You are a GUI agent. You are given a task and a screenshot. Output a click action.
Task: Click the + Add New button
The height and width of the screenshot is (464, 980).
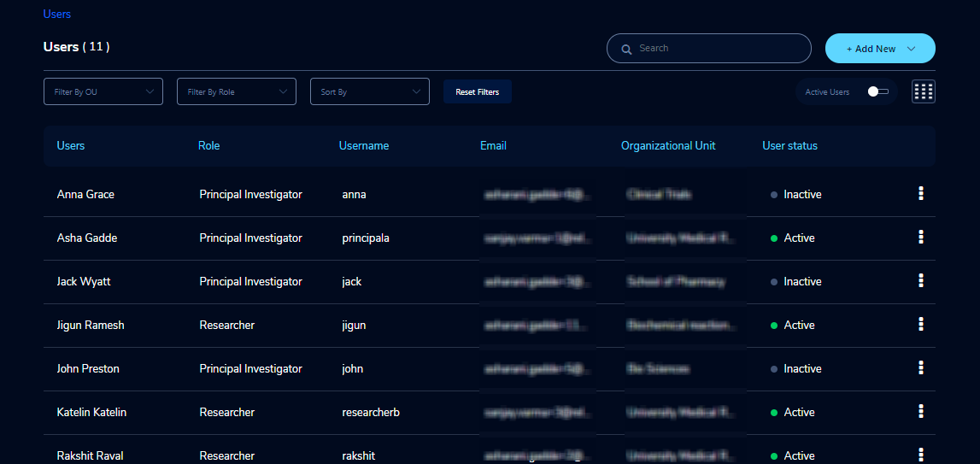tap(880, 48)
